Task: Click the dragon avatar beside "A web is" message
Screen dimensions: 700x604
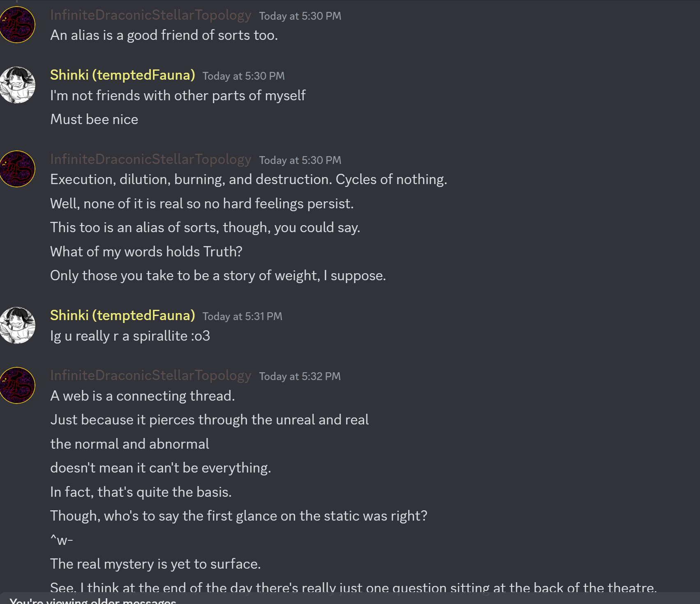Action: coord(17,385)
